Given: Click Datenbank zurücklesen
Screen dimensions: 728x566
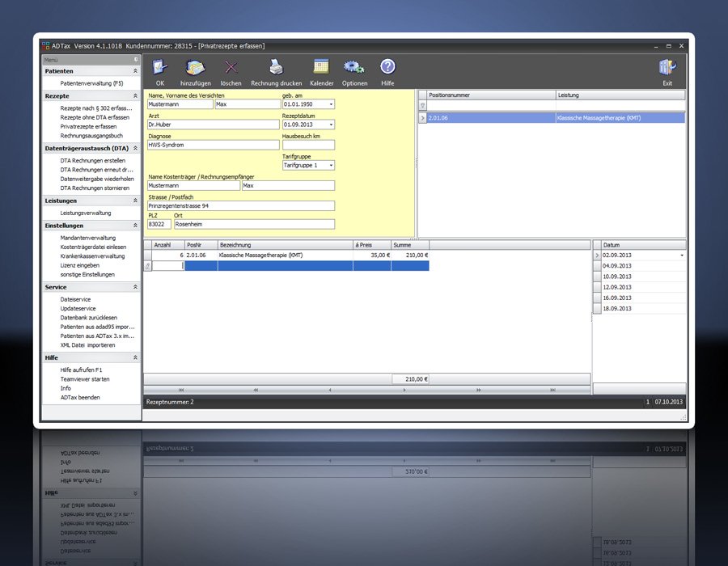Looking at the screenshot, I should pyautogui.click(x=89, y=318).
